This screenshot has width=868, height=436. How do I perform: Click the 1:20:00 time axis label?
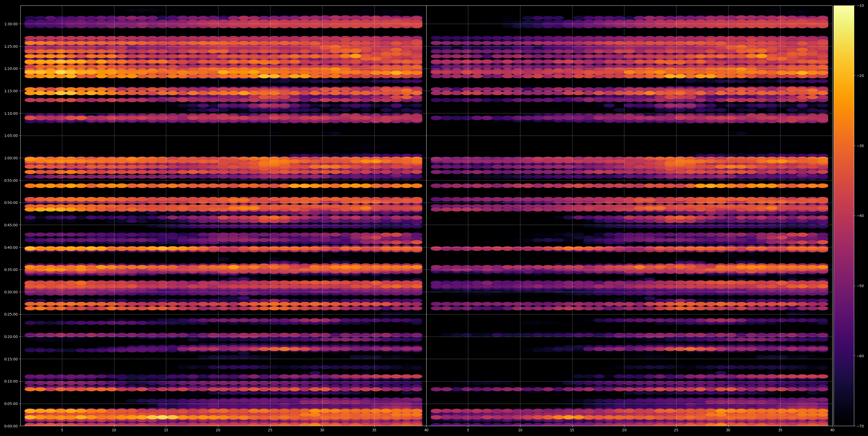point(11,69)
